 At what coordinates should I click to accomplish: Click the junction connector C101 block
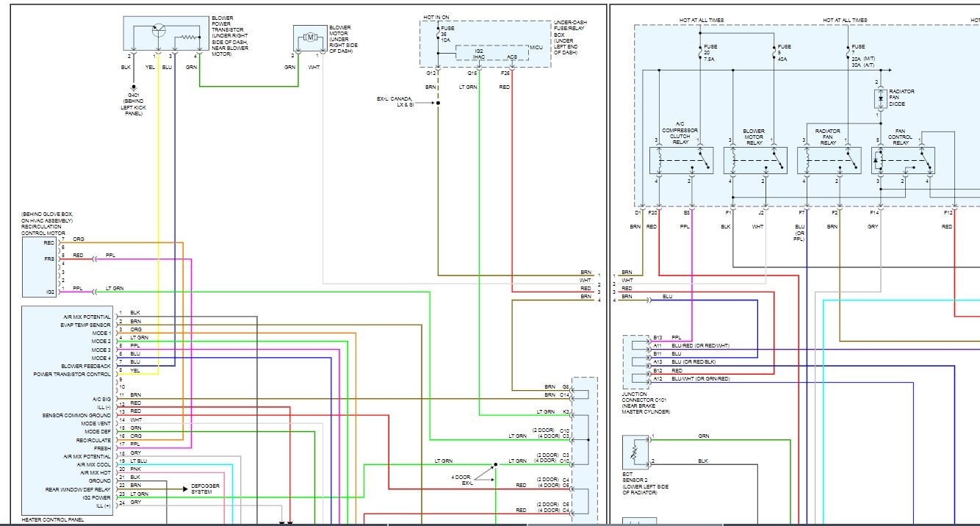[636, 362]
